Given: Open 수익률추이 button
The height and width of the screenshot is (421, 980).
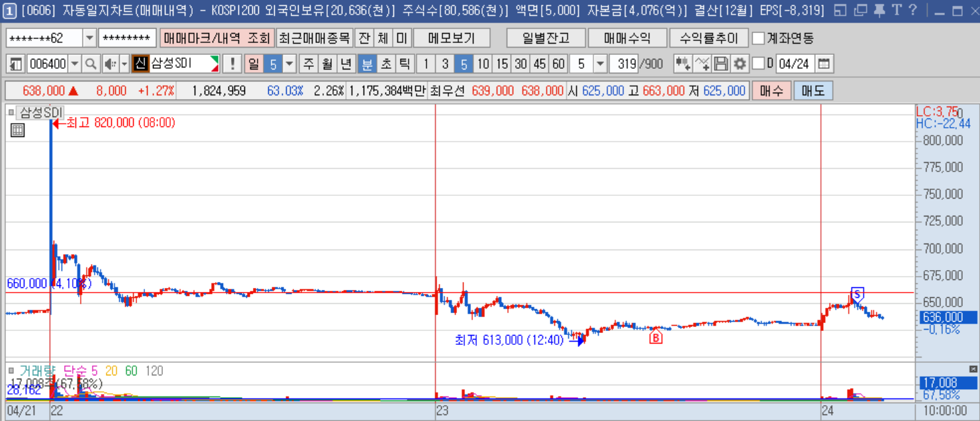Looking at the screenshot, I should 709,38.
